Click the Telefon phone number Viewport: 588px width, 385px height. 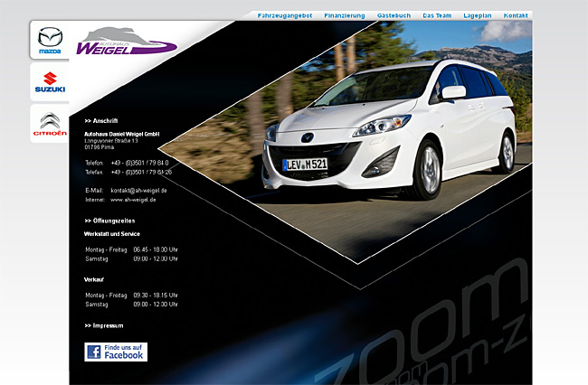[x=139, y=163]
